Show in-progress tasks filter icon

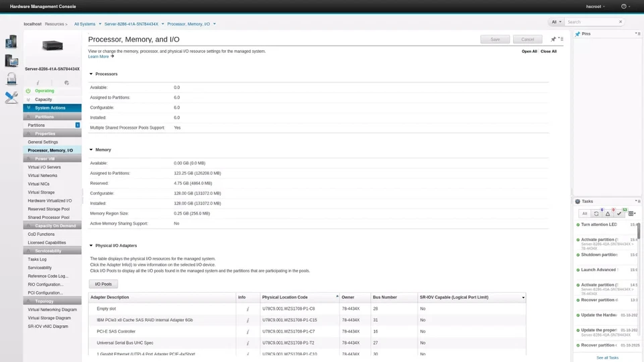596,213
